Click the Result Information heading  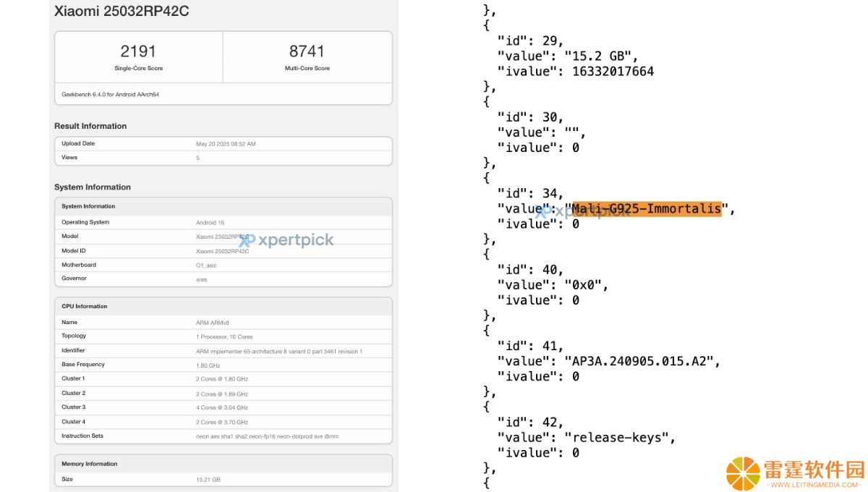pyautogui.click(x=90, y=126)
